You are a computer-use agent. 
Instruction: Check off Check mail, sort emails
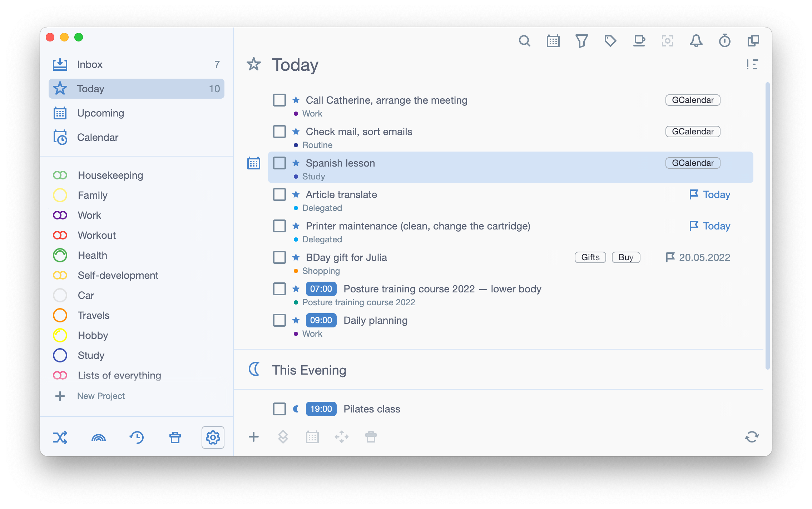(x=279, y=132)
